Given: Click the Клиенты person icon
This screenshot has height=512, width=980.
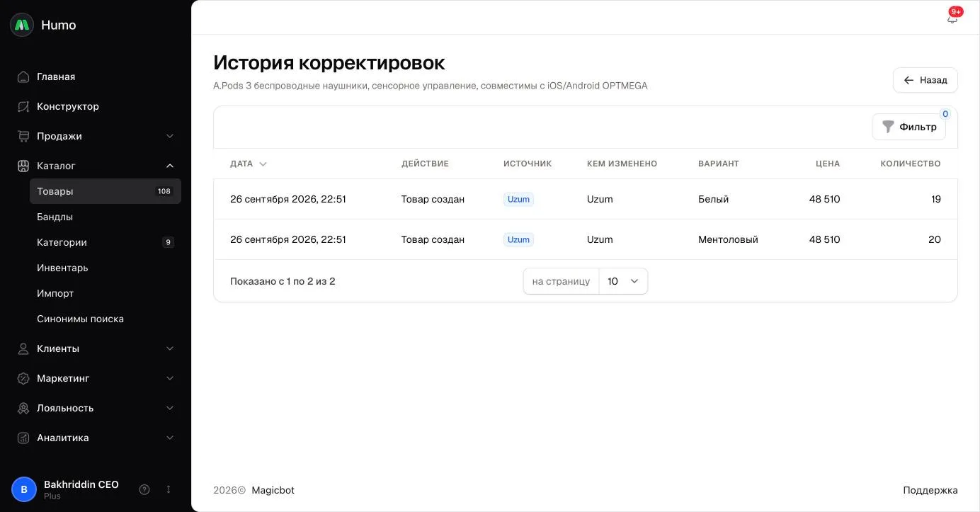Looking at the screenshot, I should (23, 348).
